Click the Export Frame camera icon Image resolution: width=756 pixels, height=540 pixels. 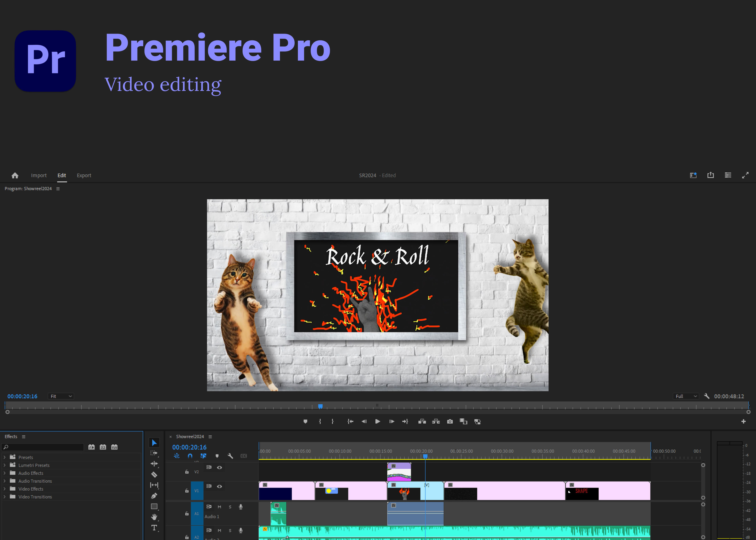tap(450, 421)
